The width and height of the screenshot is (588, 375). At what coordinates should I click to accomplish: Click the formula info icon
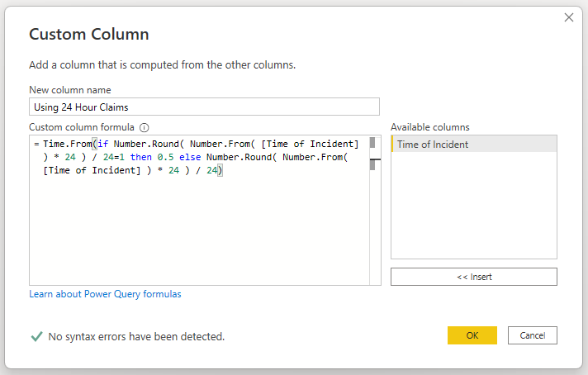point(145,128)
